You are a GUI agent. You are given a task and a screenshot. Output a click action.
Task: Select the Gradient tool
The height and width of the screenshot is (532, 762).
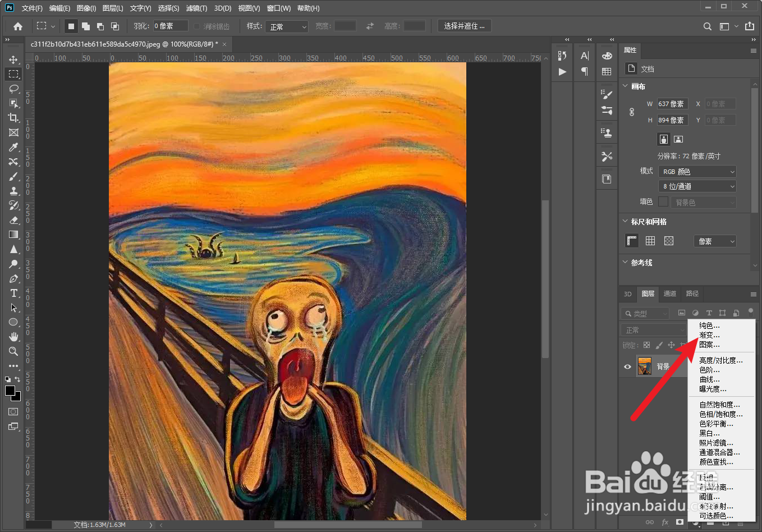(14, 235)
